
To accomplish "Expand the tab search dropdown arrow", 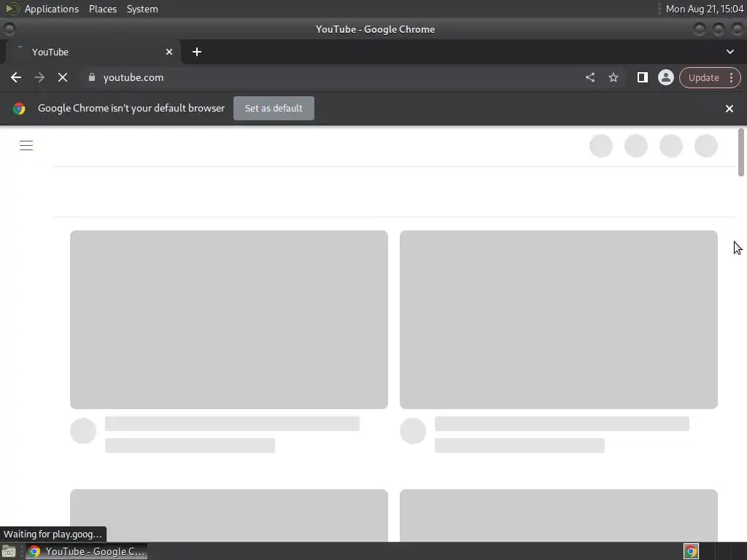I will 729,52.
